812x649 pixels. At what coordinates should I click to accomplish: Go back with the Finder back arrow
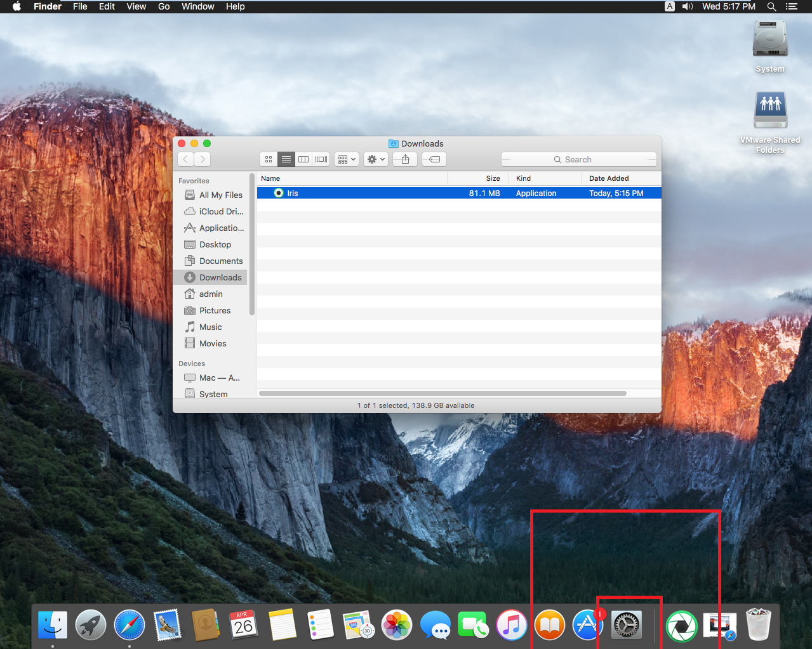click(185, 159)
